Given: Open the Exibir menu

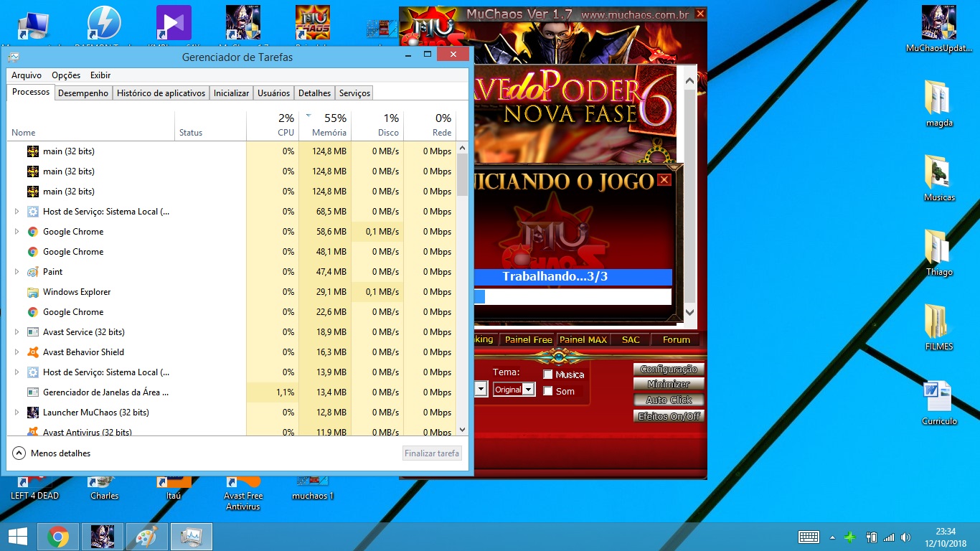Looking at the screenshot, I should click(100, 75).
